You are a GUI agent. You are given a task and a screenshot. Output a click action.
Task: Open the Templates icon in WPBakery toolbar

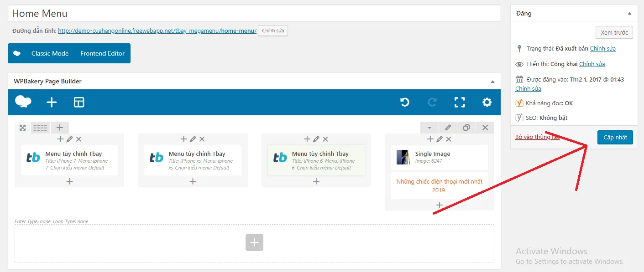pos(79,102)
